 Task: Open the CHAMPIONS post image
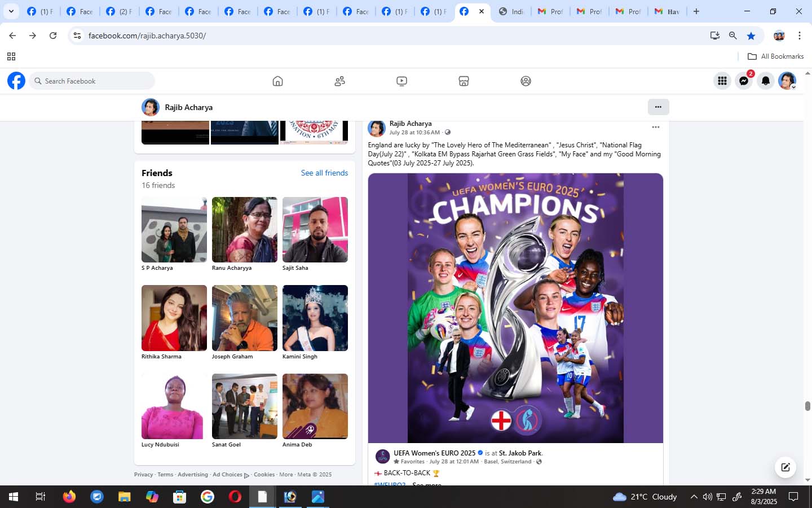[x=515, y=308]
